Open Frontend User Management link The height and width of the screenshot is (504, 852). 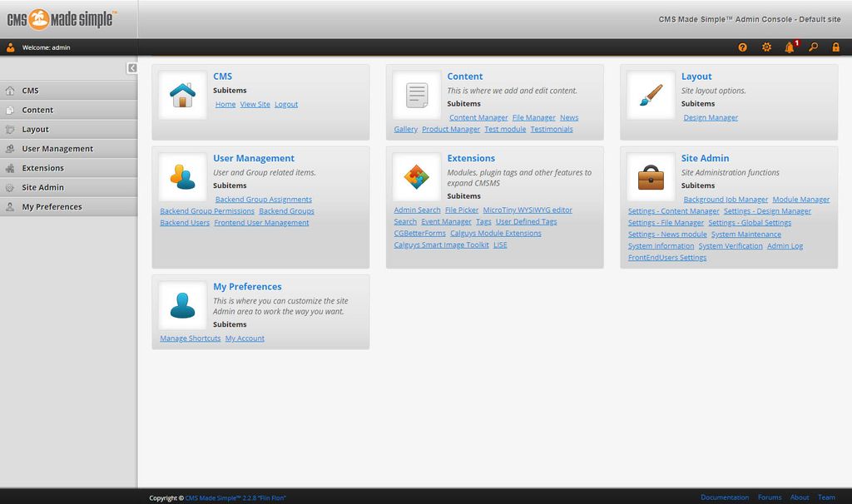pos(261,223)
